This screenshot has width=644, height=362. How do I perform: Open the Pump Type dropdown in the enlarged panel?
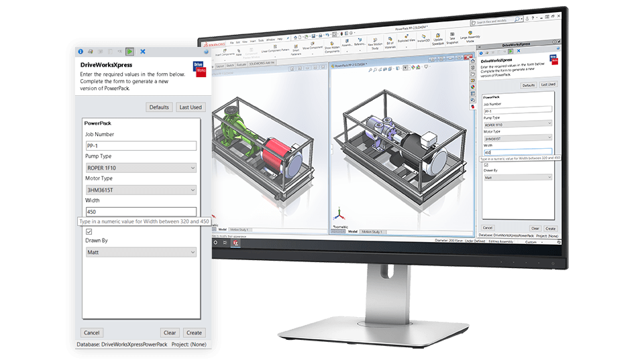click(x=141, y=168)
